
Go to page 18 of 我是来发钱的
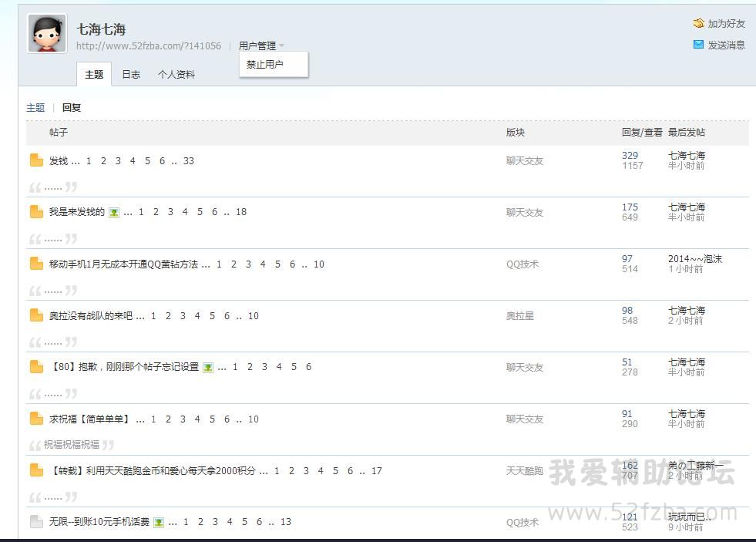click(x=241, y=212)
